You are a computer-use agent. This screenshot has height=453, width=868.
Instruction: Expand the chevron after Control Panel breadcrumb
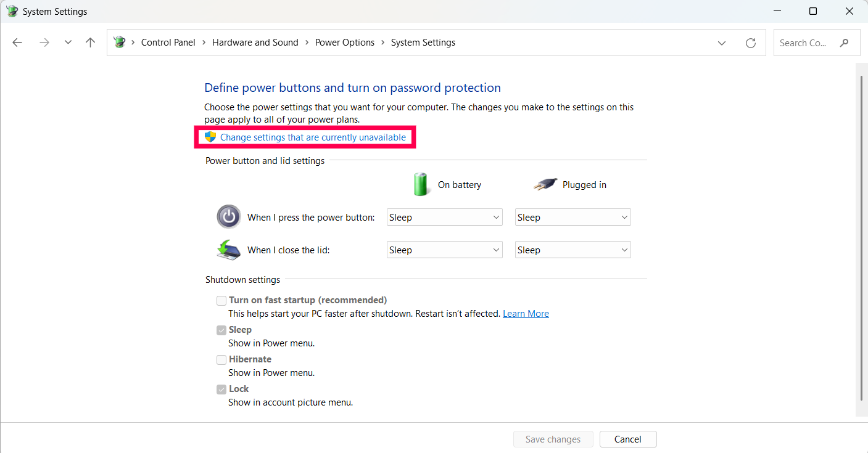click(x=204, y=43)
